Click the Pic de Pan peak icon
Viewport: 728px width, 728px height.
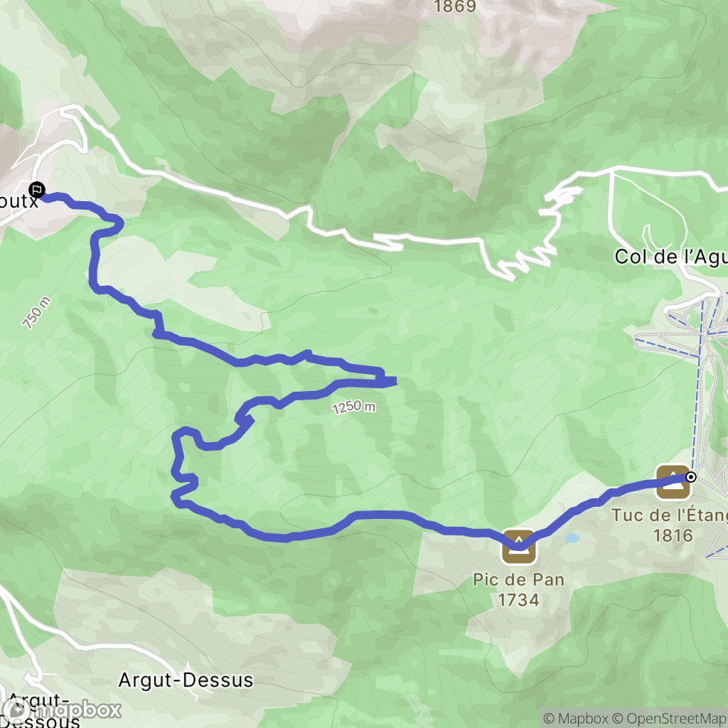[x=518, y=547]
